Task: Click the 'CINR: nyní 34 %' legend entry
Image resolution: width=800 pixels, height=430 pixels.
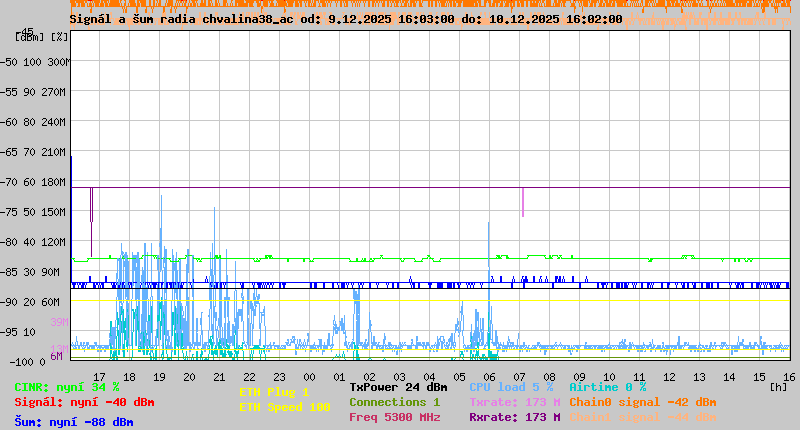Action: click(67, 388)
